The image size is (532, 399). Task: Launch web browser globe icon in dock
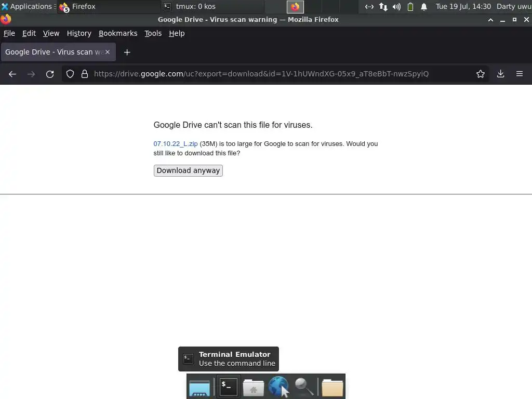(278, 387)
